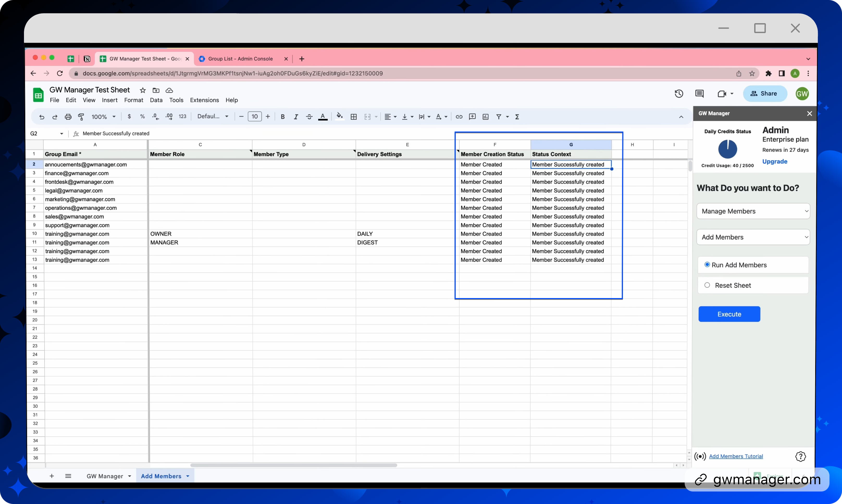Screen dimensions: 842x504
Task: Click the GW account avatar
Action: 802,93
